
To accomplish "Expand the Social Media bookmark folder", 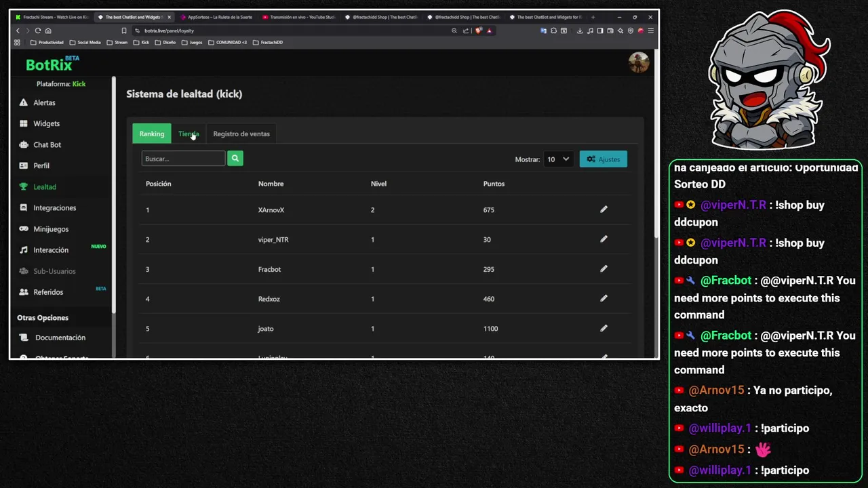I will pyautogui.click(x=85, y=42).
